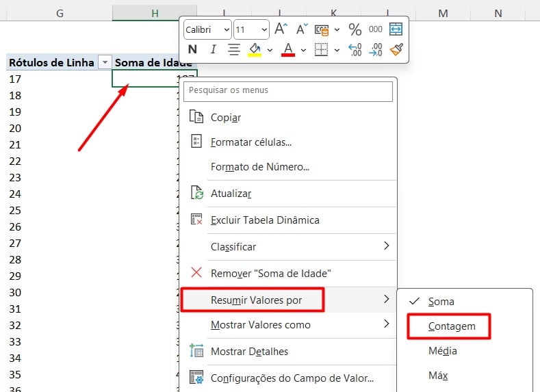Toggle bold (N) formatting
This screenshot has height=392, width=540.
coord(192,49)
